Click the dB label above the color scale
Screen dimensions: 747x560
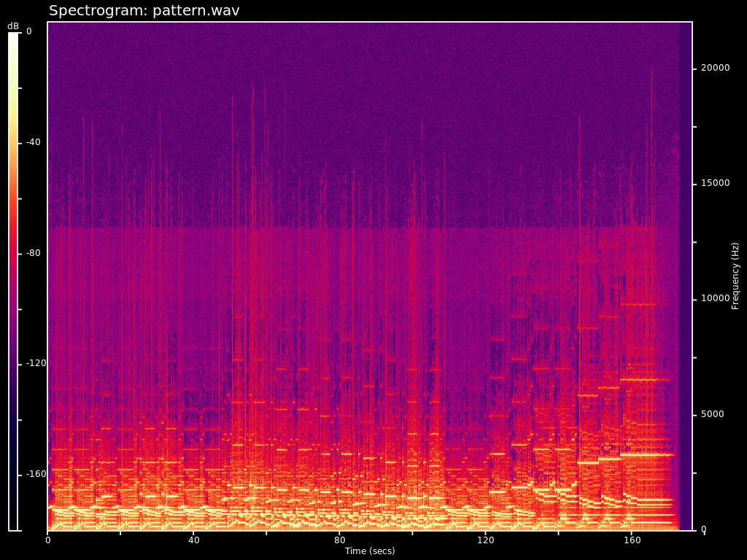click(13, 26)
